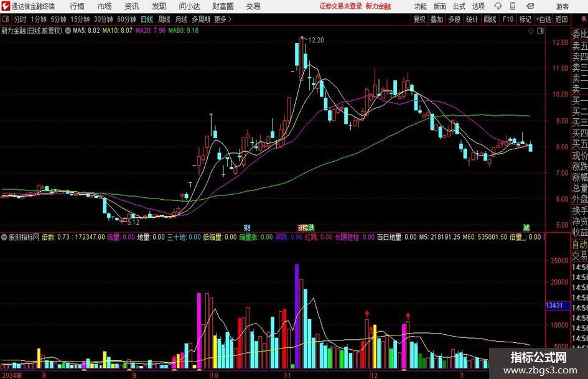Switch to 30分钟 period tab
Viewport: 588px width, 379px height.
coord(103,19)
